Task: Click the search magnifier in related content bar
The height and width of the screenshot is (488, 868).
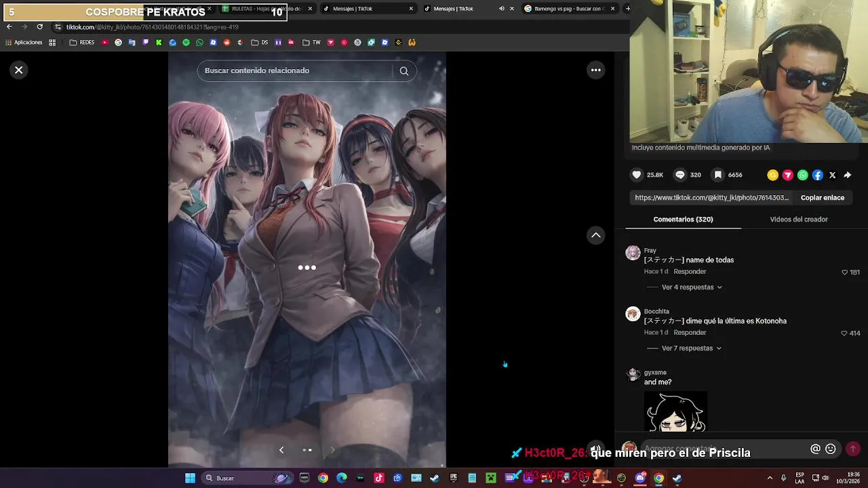Action: coord(404,70)
